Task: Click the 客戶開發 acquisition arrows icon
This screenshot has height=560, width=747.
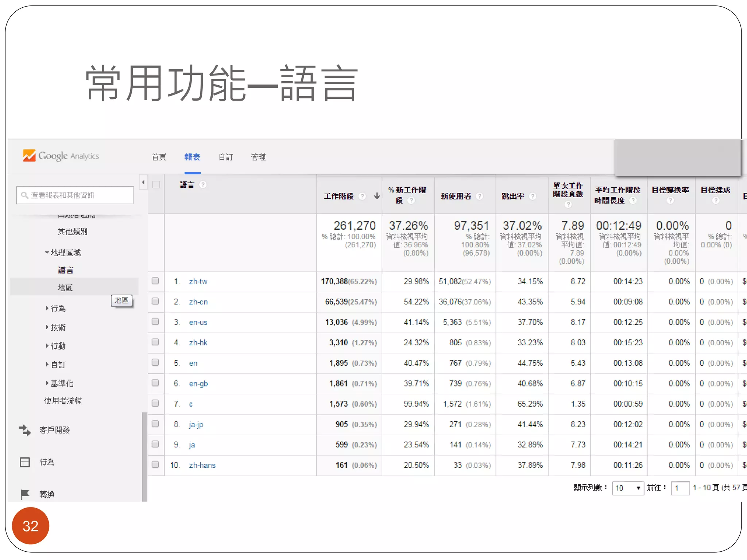Action: [25, 430]
